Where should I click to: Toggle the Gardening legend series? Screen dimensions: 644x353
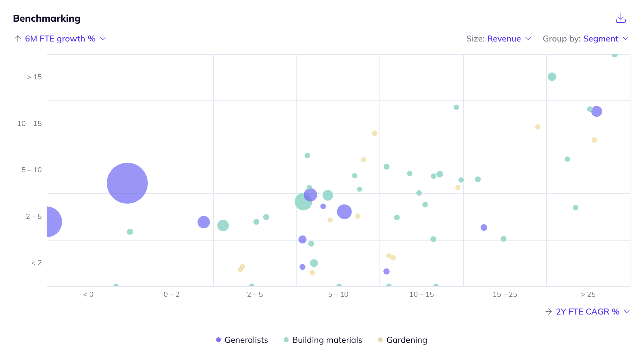coord(406,340)
